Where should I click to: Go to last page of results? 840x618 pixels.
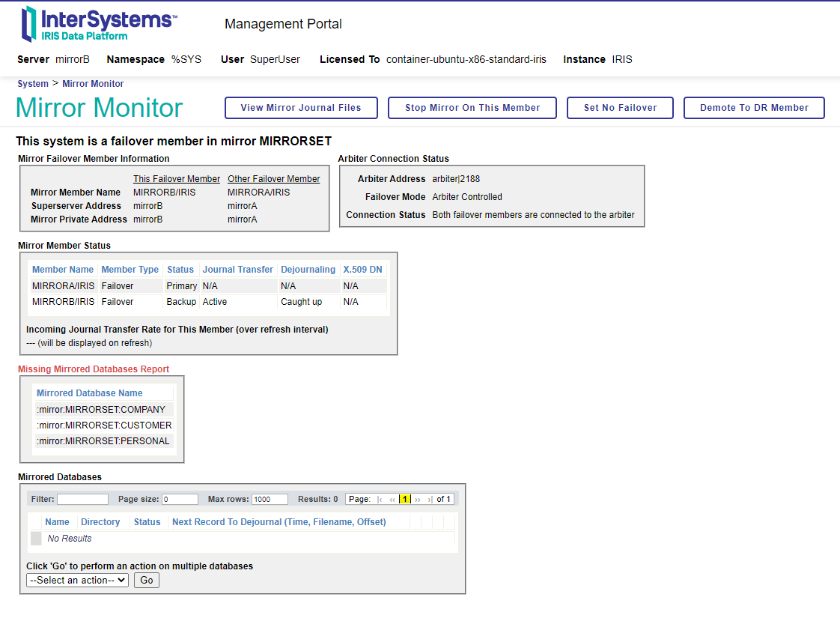(430, 499)
